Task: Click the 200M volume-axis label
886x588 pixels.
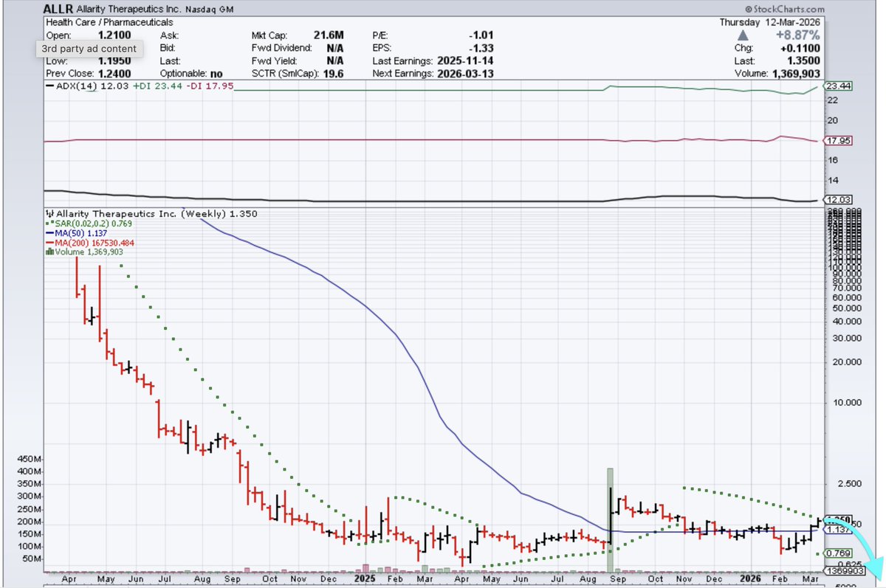Action: (x=30, y=522)
